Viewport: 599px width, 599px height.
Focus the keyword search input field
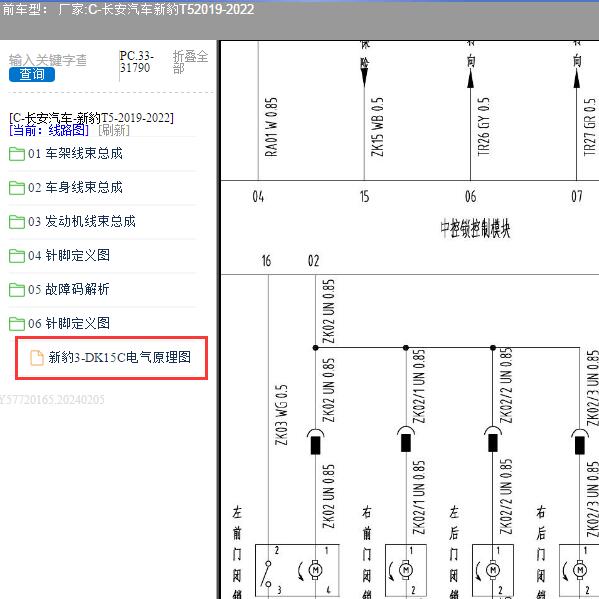[x=48, y=60]
